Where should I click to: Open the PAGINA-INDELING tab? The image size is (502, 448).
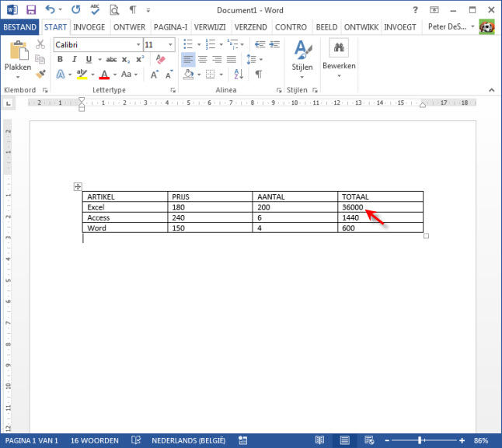point(170,27)
